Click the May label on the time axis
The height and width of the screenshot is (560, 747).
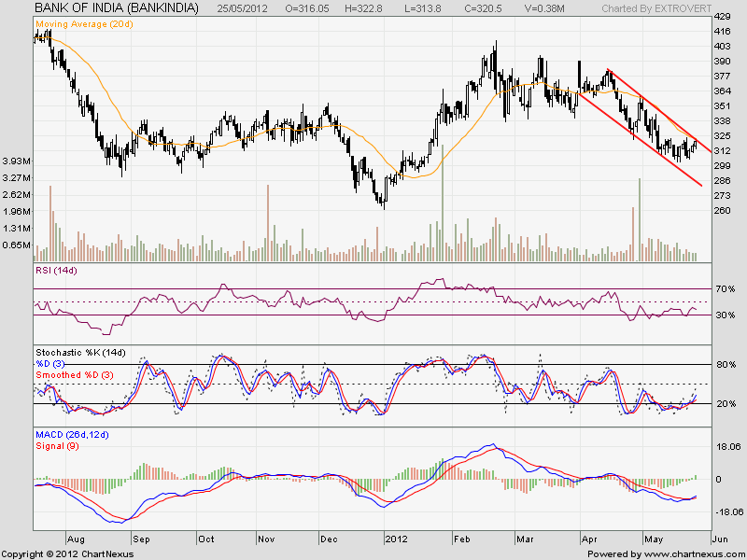(x=652, y=539)
